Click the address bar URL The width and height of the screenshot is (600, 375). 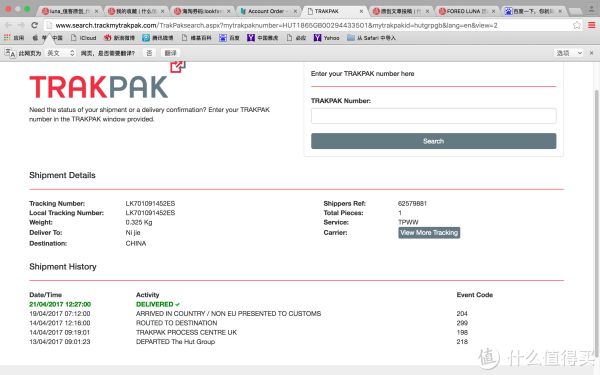click(x=276, y=26)
